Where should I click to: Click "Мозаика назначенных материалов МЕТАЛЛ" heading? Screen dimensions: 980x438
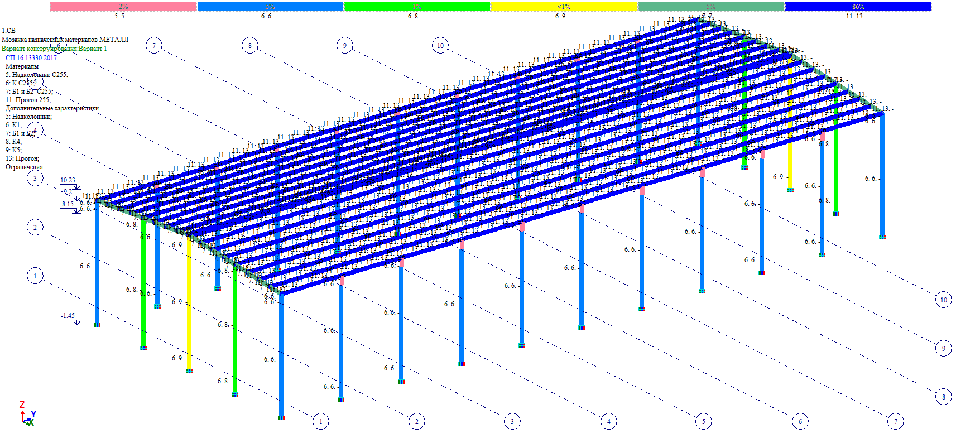click(x=65, y=40)
